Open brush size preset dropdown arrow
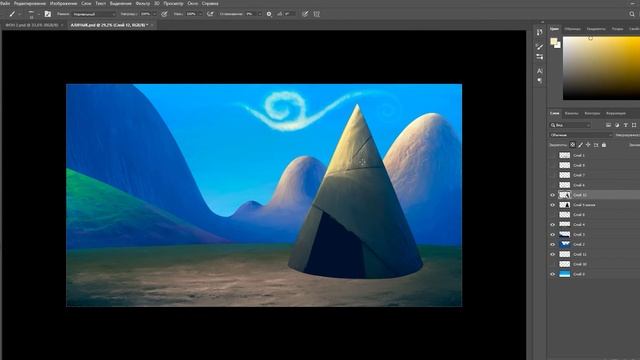This screenshot has width=640, height=360. tap(39, 14)
